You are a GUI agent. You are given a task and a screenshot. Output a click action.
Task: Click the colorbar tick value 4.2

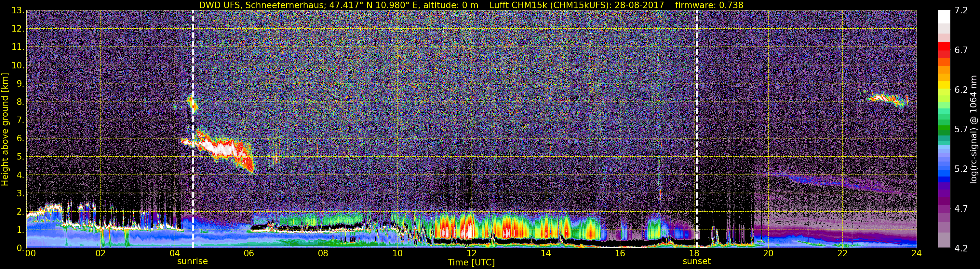click(x=961, y=248)
